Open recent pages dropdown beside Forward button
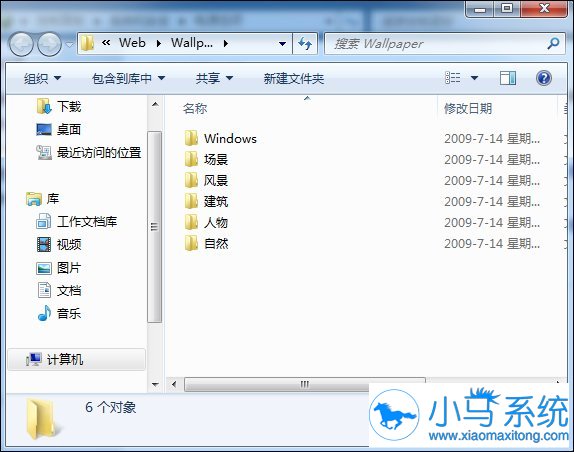 69,44
